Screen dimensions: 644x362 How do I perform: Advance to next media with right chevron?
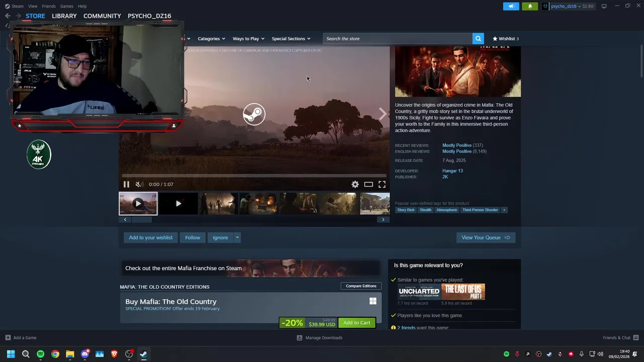[x=382, y=114]
